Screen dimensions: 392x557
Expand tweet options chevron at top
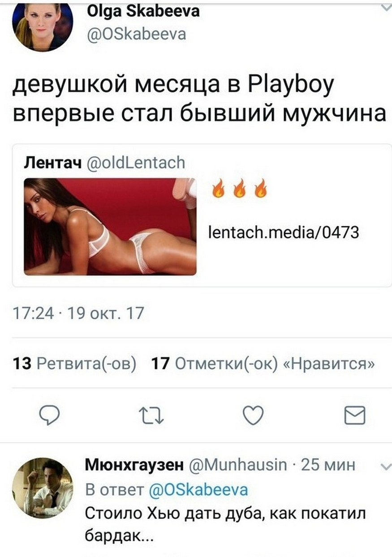385,7
